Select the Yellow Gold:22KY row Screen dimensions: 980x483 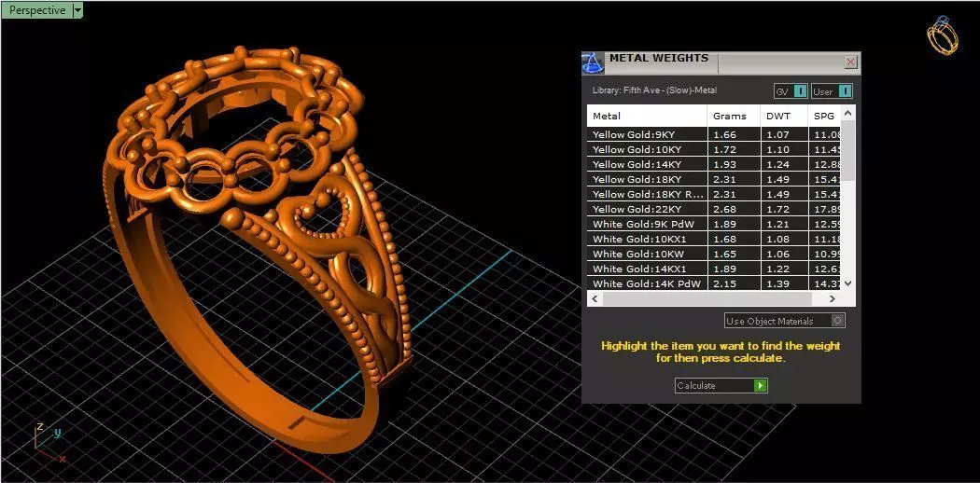click(x=714, y=209)
